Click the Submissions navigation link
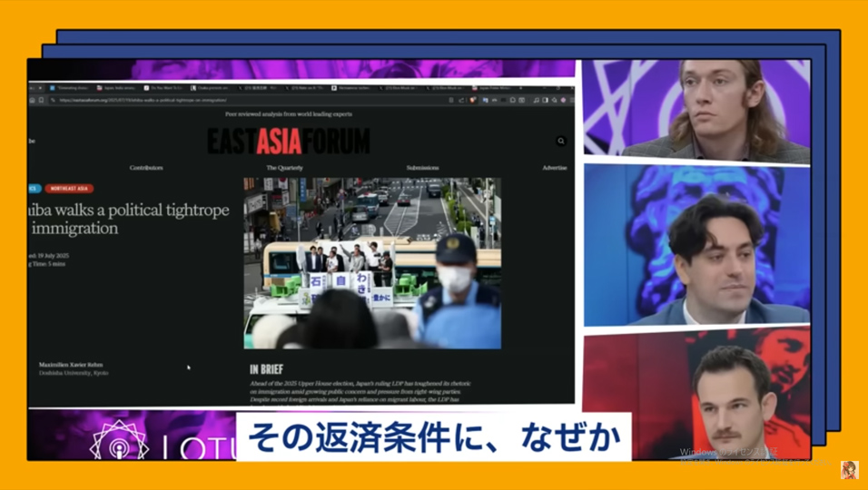The width and height of the screenshot is (868, 490). 422,168
